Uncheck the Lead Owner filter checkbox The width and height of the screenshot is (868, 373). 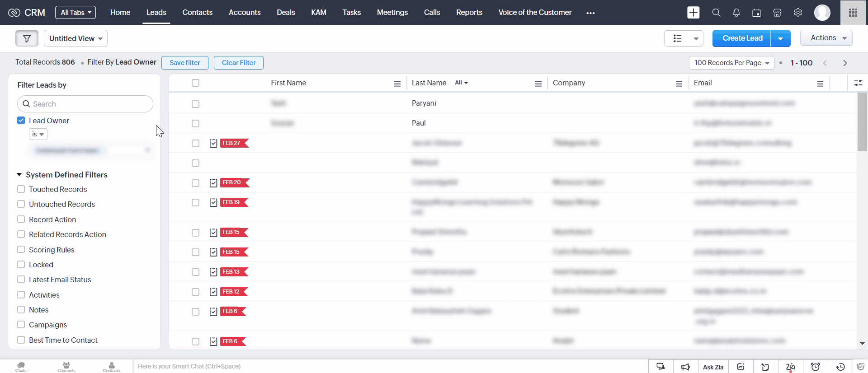point(21,121)
